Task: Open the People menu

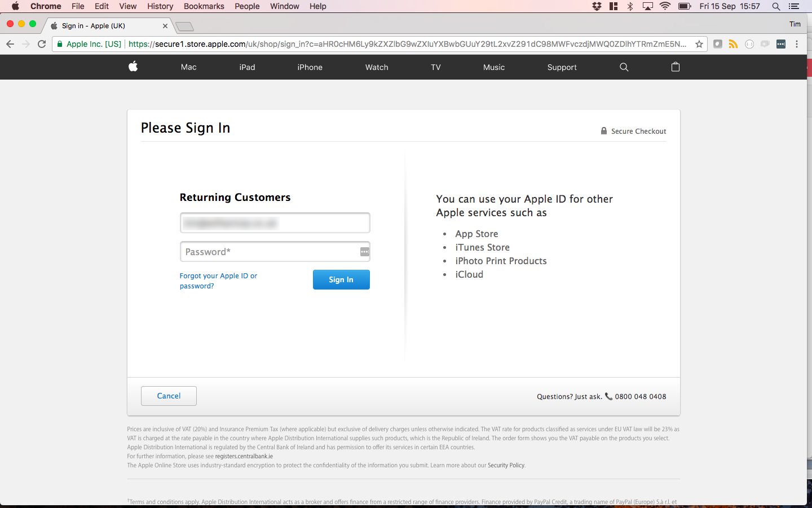Action: click(247, 6)
